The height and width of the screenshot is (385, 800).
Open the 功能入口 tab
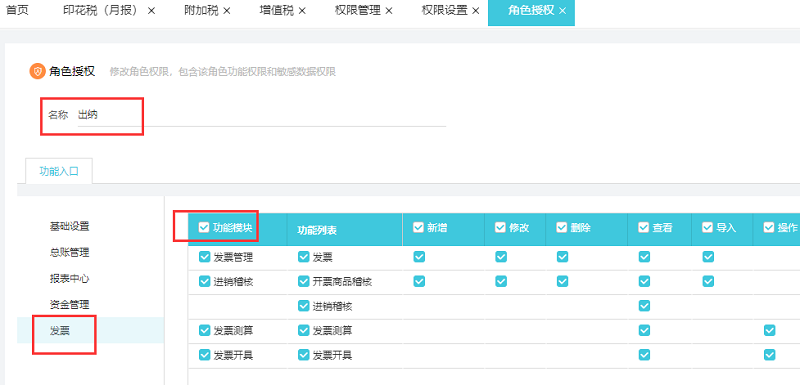pos(59,171)
